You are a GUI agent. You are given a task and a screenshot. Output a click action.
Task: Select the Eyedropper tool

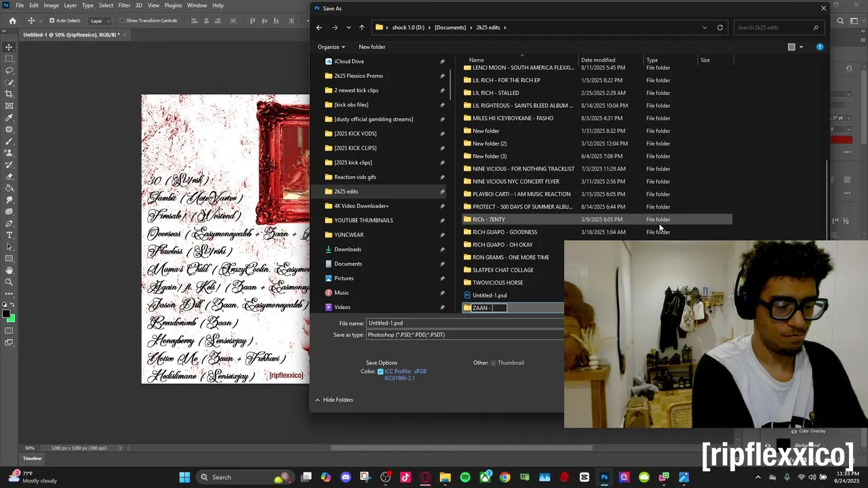click(9, 118)
